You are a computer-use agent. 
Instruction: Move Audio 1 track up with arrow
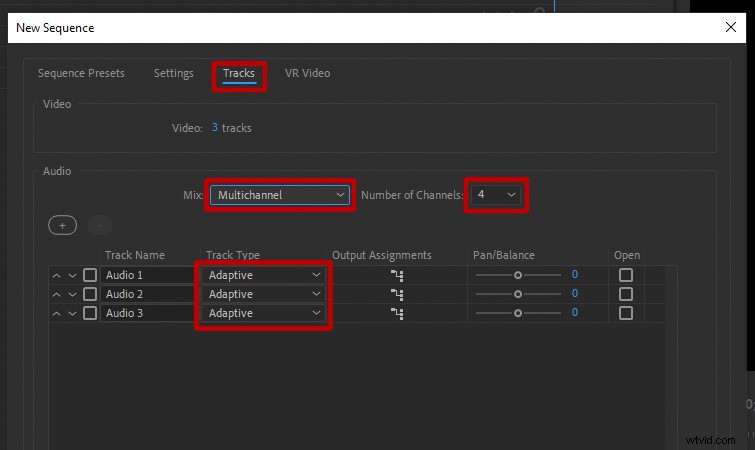click(x=57, y=275)
